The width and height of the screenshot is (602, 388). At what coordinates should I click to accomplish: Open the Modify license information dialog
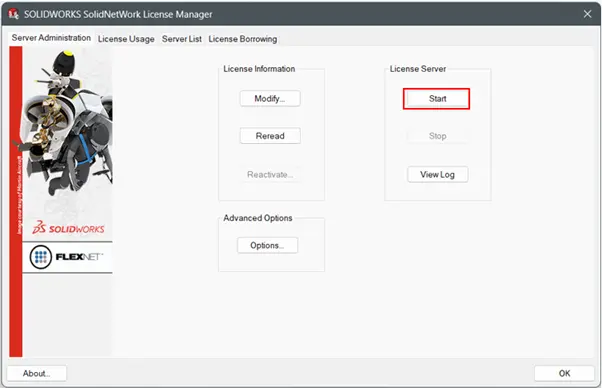tap(270, 99)
